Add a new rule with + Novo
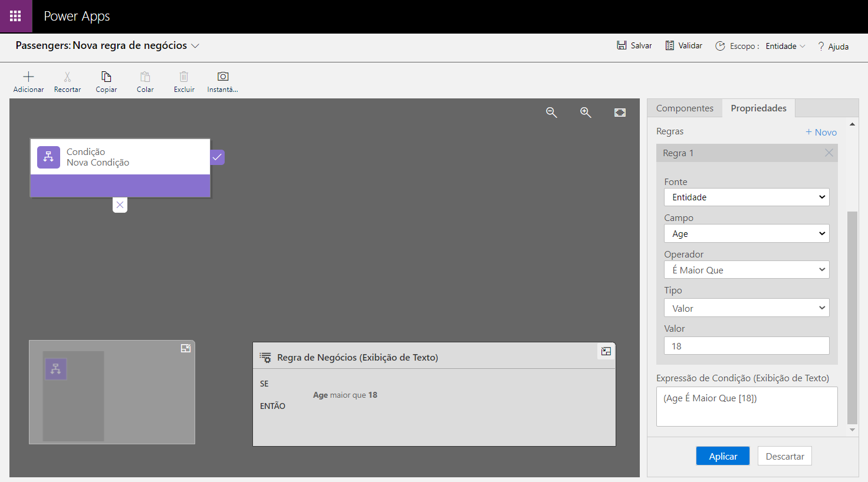This screenshot has height=482, width=868. tap(821, 132)
